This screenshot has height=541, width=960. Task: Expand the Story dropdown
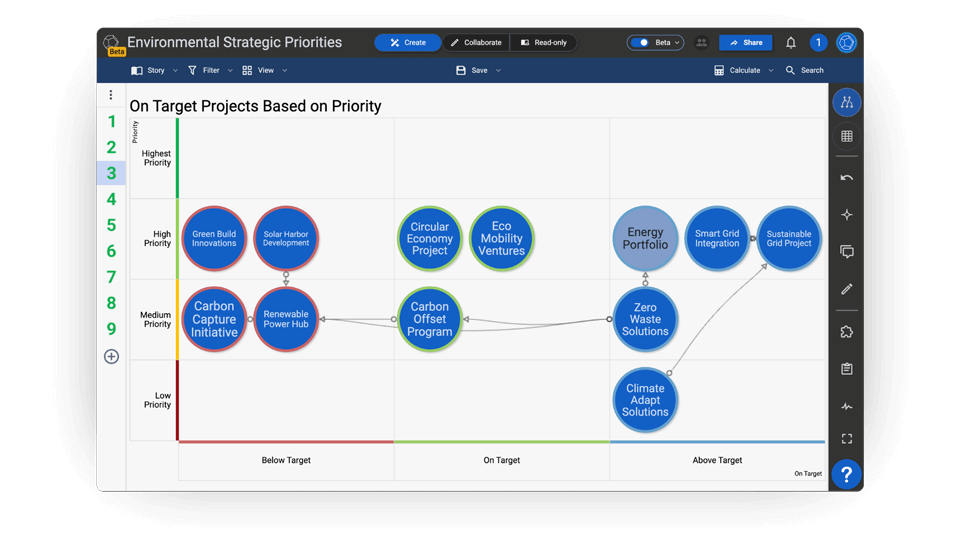[154, 71]
